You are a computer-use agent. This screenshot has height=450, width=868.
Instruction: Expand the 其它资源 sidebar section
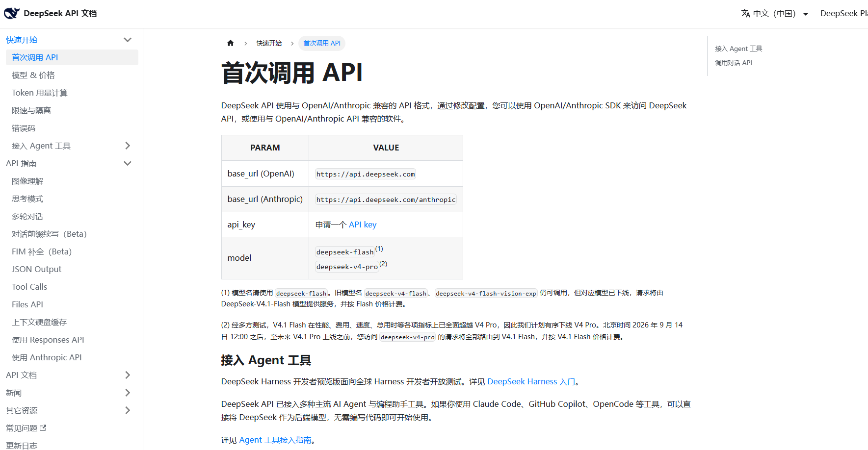(128, 410)
